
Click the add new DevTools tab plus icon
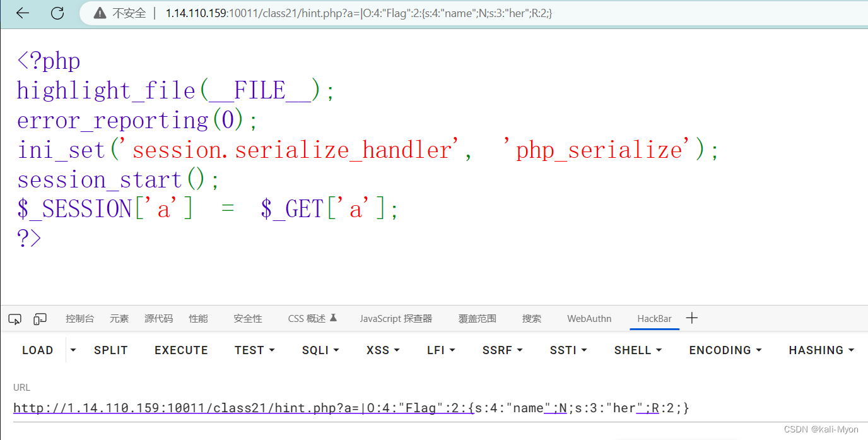click(x=691, y=318)
